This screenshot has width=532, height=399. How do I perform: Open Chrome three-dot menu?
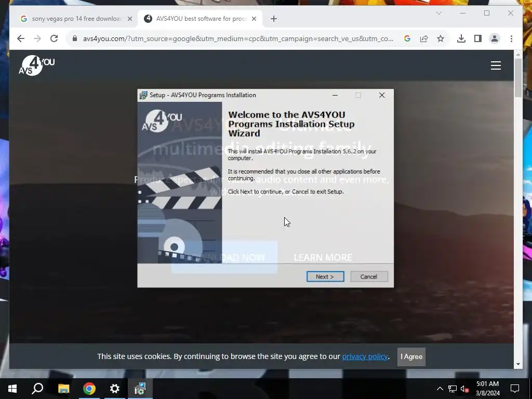(x=511, y=38)
